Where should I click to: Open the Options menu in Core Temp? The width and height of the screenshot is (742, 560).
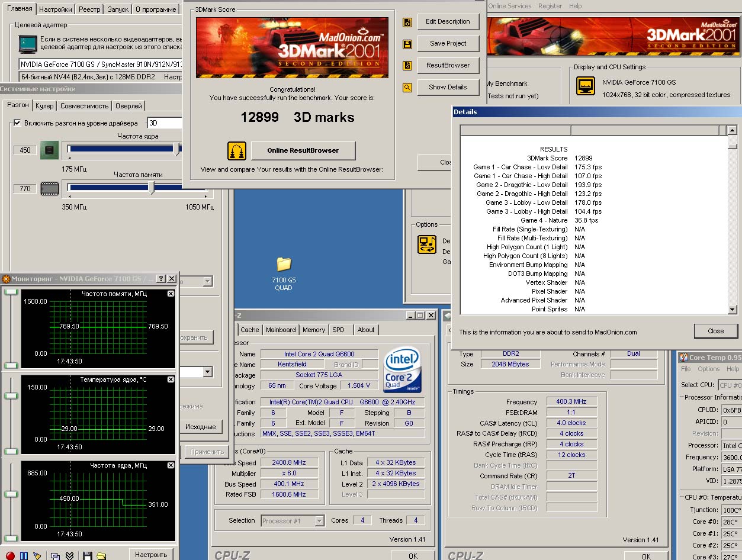click(708, 369)
